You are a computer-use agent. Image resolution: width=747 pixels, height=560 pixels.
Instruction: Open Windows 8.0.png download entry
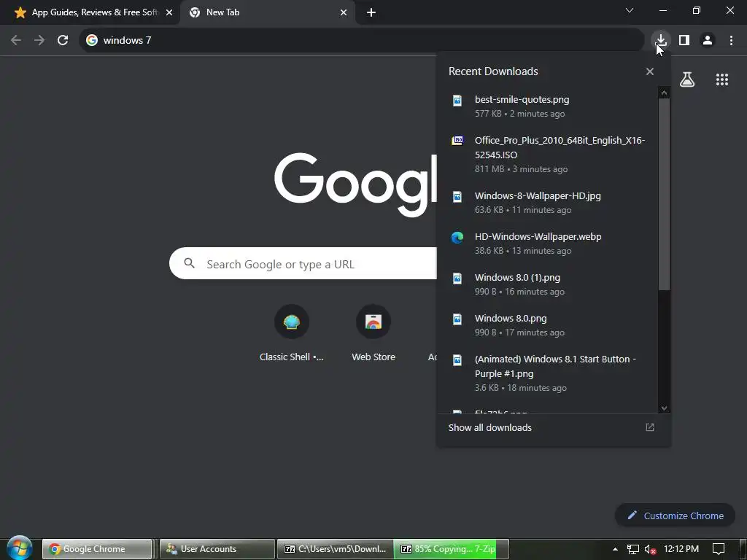547,326
